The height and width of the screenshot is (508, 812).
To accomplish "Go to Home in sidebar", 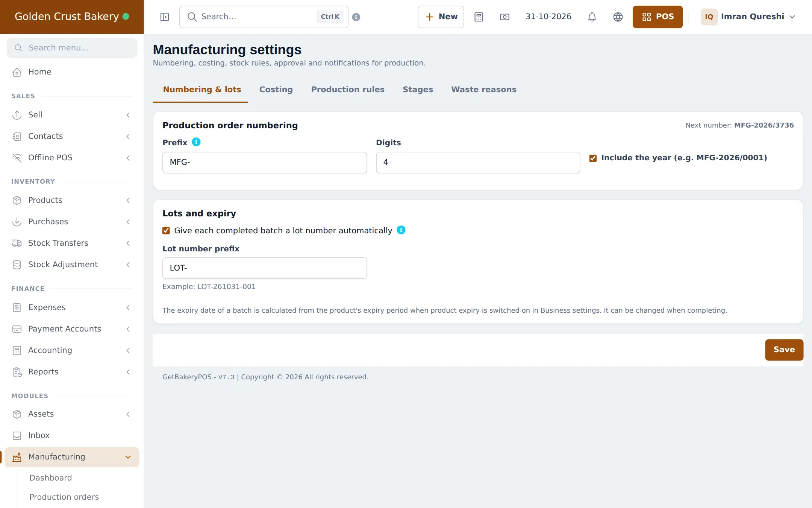I will pyautogui.click(x=72, y=72).
